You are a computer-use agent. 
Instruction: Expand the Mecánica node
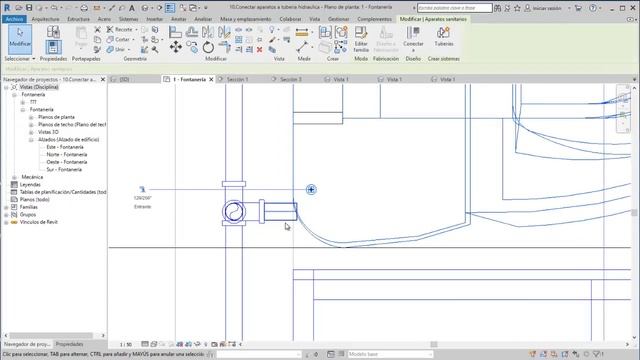14,177
